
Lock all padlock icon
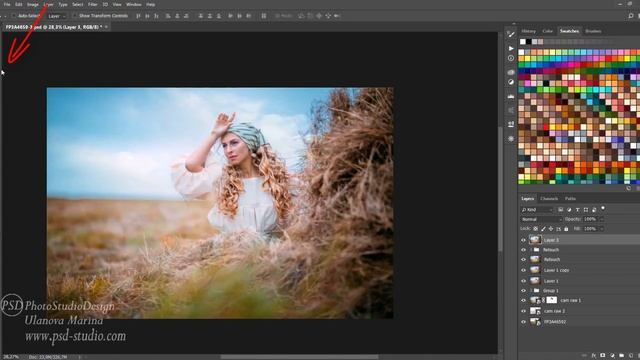pyautogui.click(x=566, y=229)
